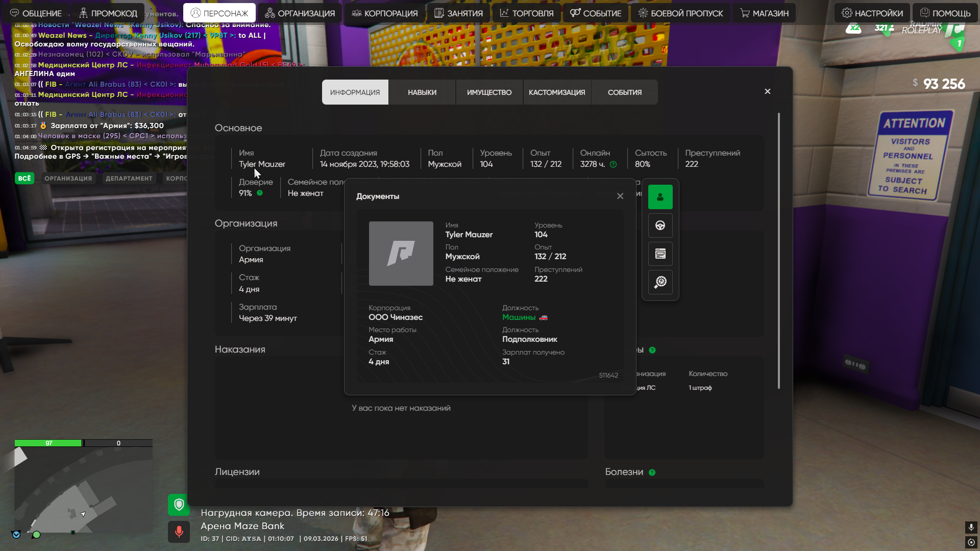Click the profile panel vertical scrollbar
Screen dimensions: 980x551
pos(778,250)
